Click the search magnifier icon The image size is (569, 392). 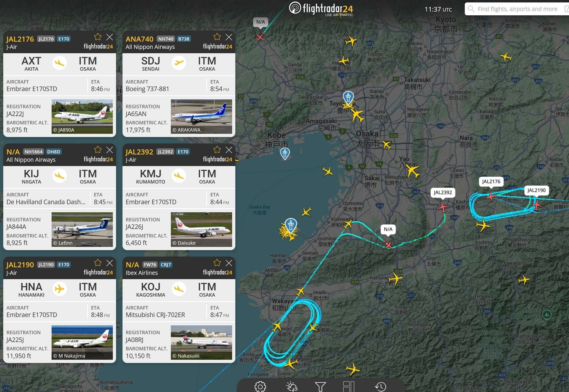(x=471, y=9)
